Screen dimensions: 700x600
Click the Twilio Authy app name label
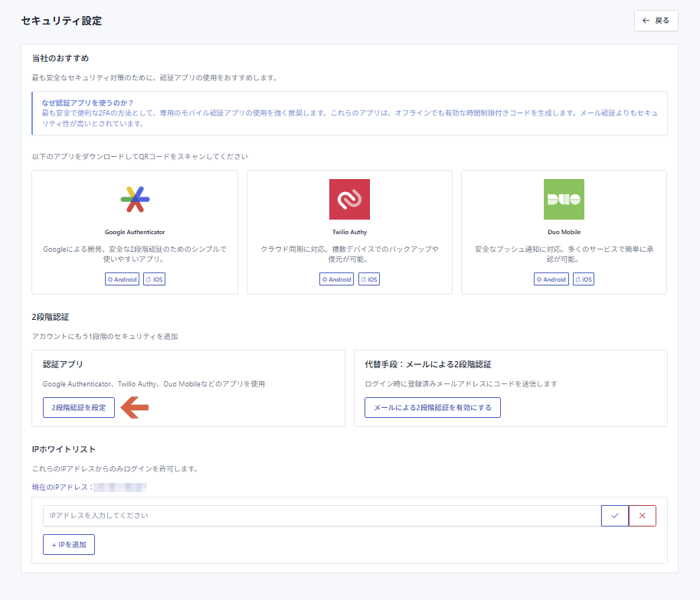pos(349,232)
